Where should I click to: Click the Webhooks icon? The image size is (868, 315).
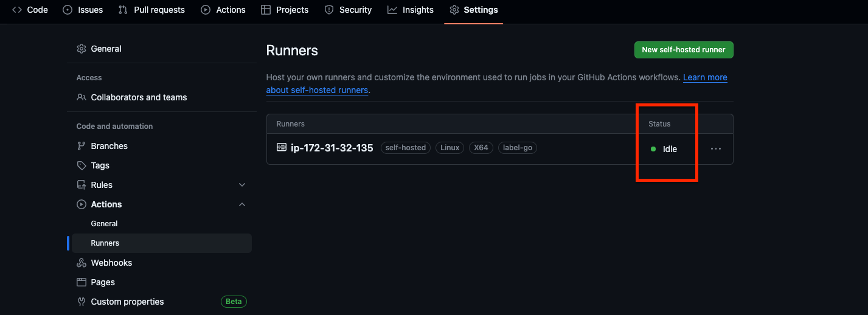[82, 263]
